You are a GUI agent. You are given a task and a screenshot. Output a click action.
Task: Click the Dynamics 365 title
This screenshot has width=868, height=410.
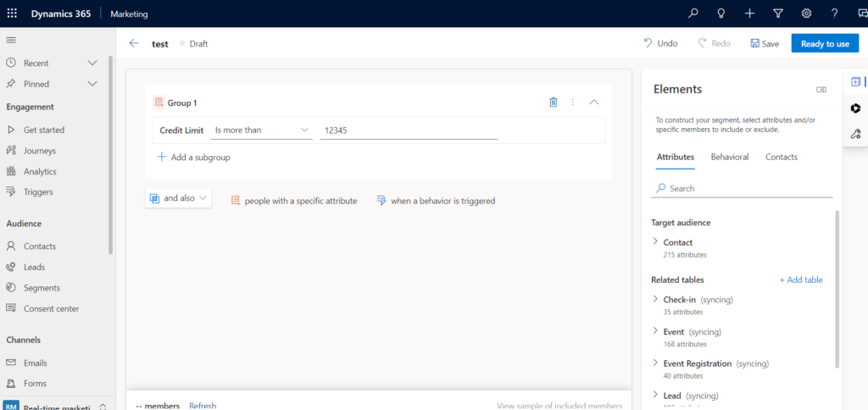tap(61, 14)
